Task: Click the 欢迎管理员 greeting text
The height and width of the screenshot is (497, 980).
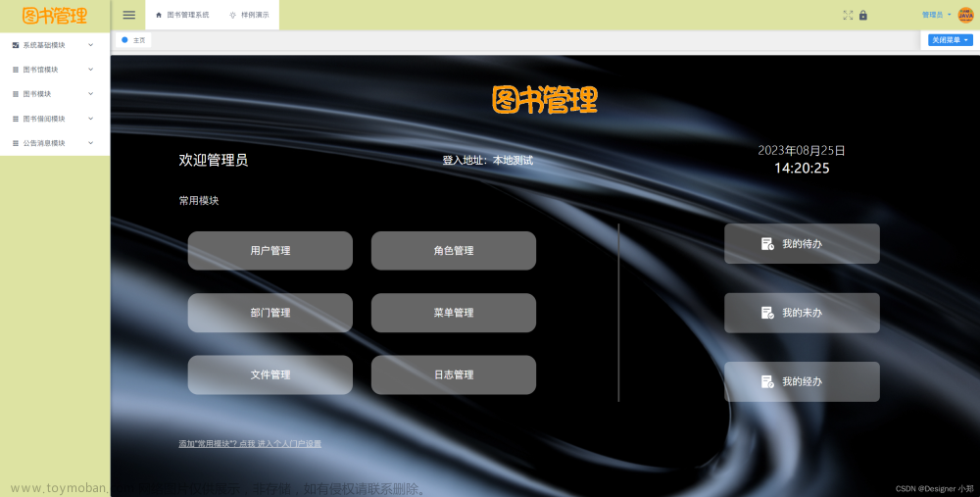Action: point(213,160)
